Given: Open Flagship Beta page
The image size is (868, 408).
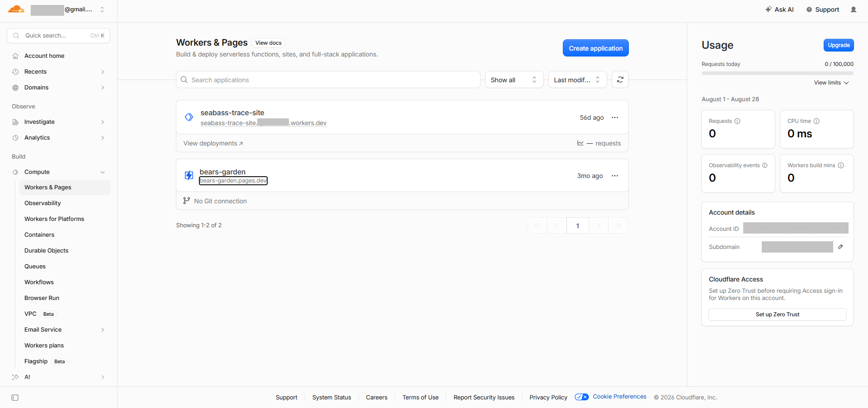Looking at the screenshot, I should click(x=45, y=361).
